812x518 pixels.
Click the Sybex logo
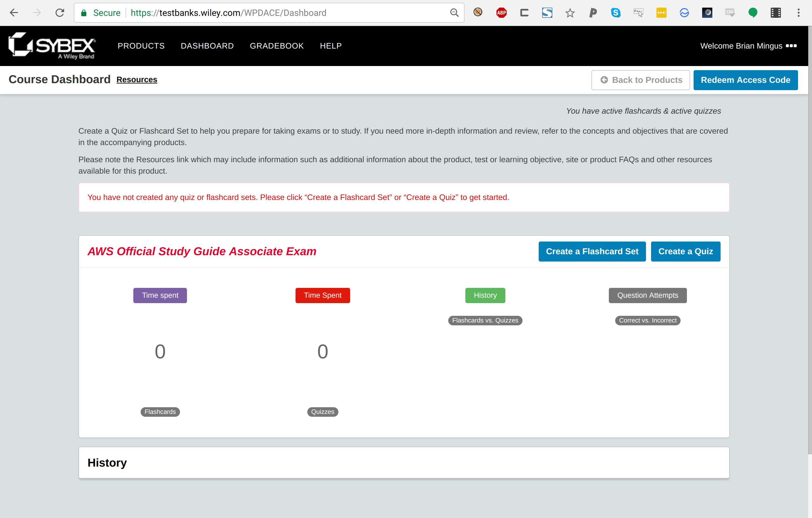pyautogui.click(x=52, y=45)
